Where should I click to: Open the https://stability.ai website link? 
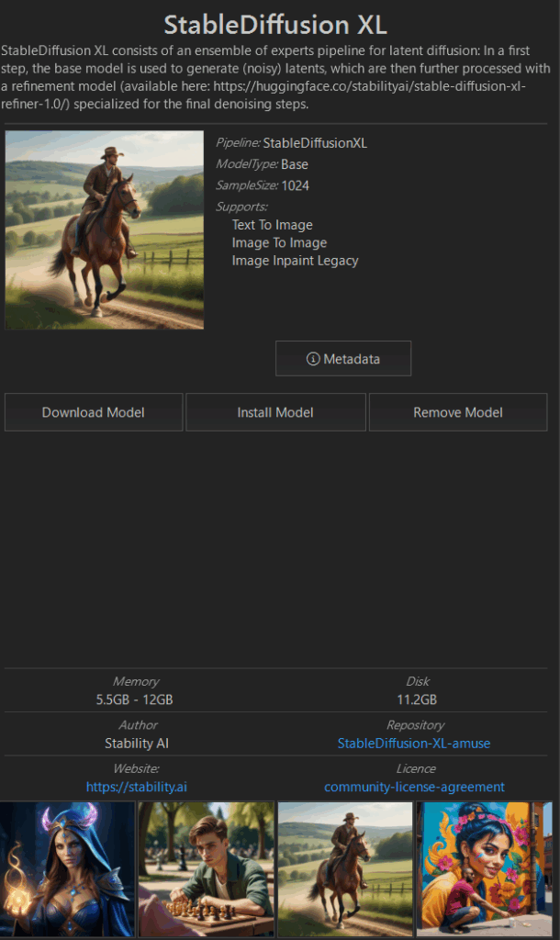coord(137,787)
